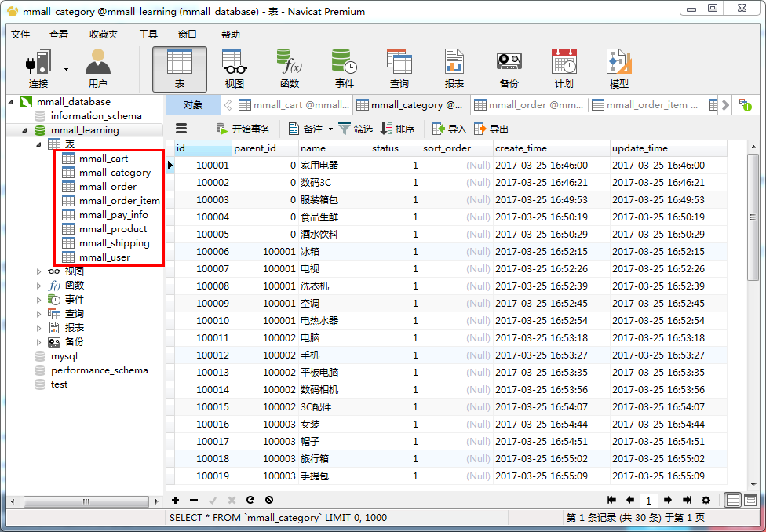Switch to the mmall_order_item tab
Image resolution: width=766 pixels, height=532 pixels.
pyautogui.click(x=647, y=104)
